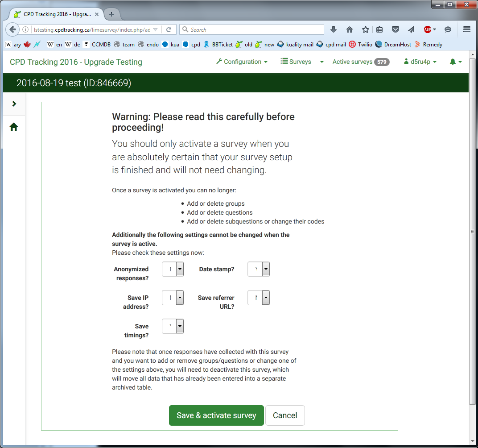Open the Wikipedia de bookmark
This screenshot has height=448, width=478.
tap(73, 45)
